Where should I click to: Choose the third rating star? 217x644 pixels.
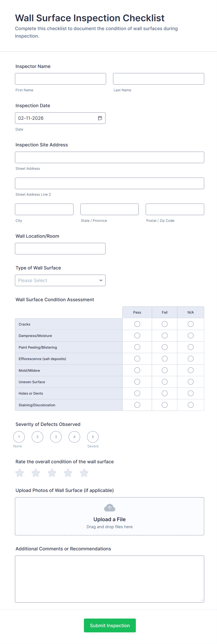coord(52,473)
